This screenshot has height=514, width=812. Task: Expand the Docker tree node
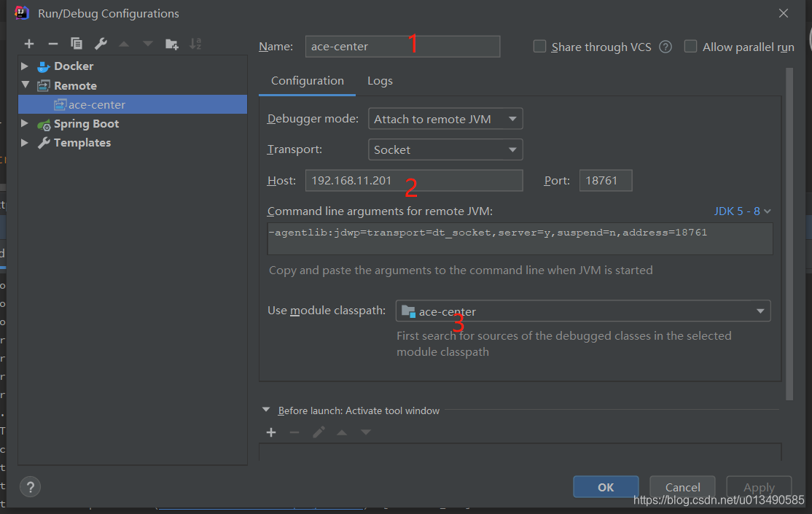tap(24, 66)
